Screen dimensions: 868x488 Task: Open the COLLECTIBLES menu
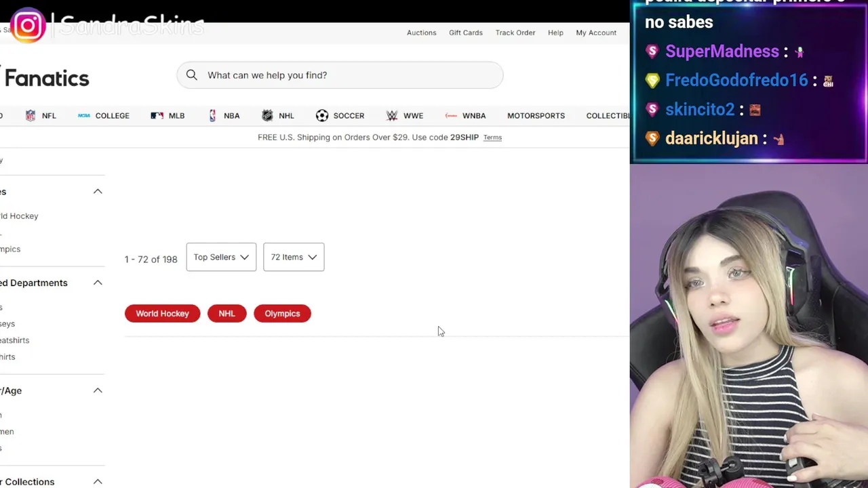pyautogui.click(x=608, y=116)
